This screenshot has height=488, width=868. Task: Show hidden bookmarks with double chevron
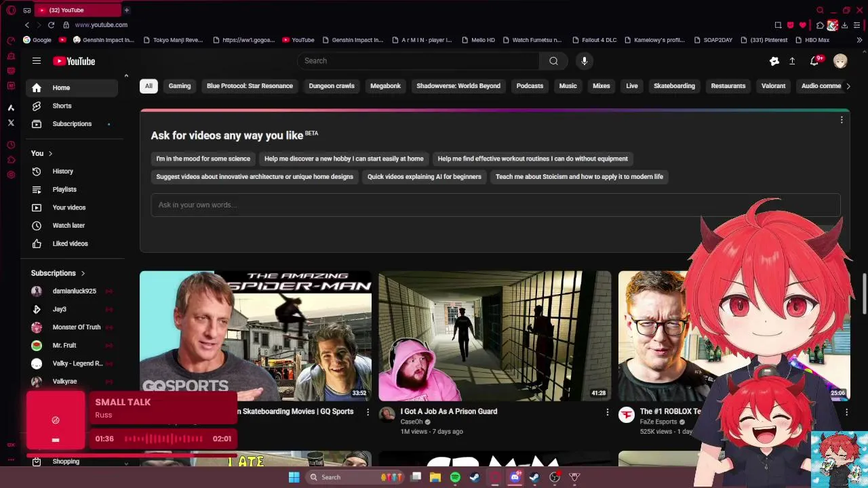[x=859, y=40]
